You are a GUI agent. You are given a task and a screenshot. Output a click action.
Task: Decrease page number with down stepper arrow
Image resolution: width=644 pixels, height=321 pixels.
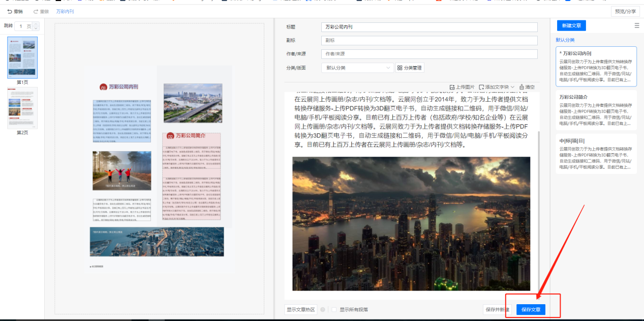tap(36, 28)
